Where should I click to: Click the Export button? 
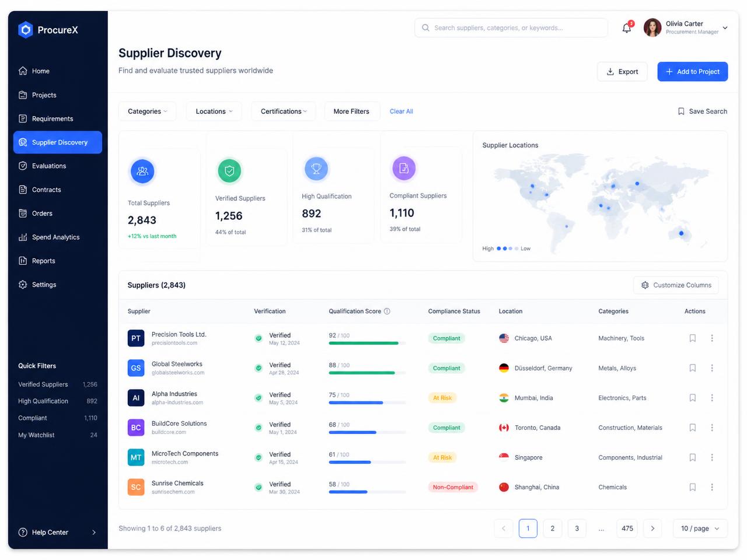(x=622, y=72)
